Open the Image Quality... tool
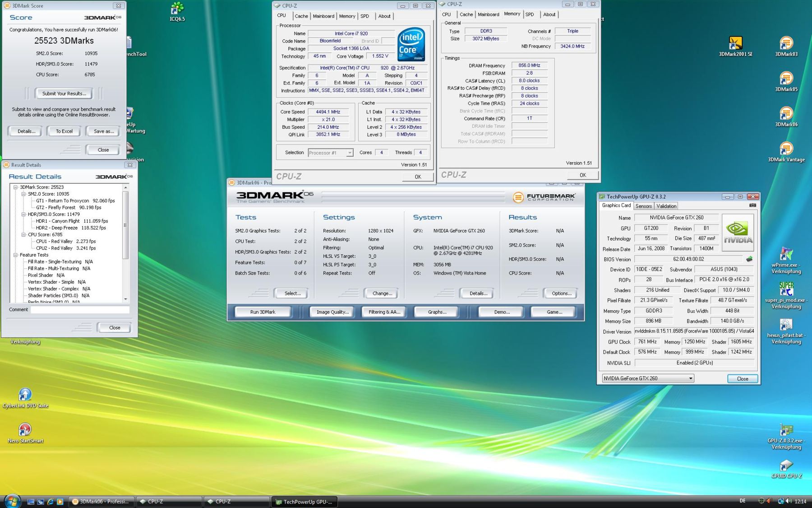This screenshot has width=812, height=508. 332,312
